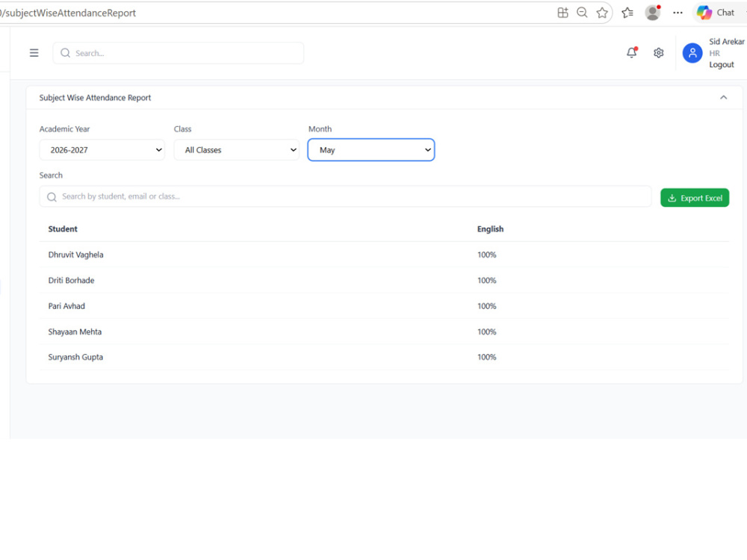Add page to favorites star icon
This screenshot has height=560, width=747.
pos(602,13)
